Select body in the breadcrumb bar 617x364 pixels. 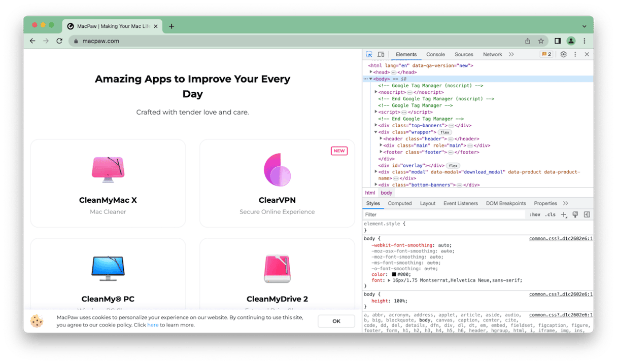point(387,193)
